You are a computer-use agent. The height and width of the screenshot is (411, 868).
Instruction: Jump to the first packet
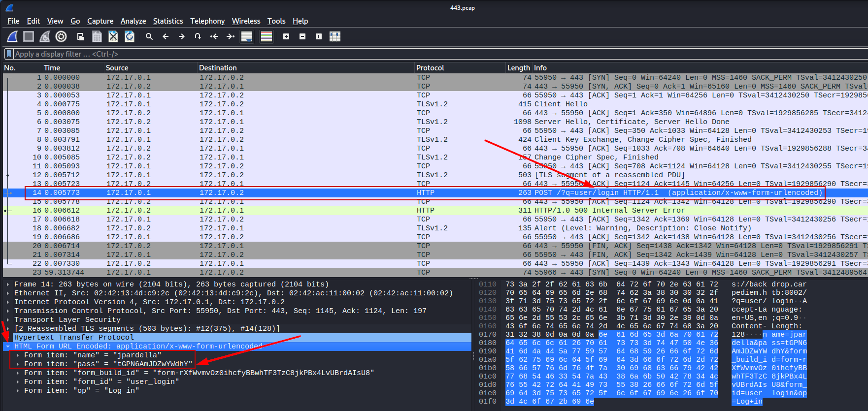[214, 36]
